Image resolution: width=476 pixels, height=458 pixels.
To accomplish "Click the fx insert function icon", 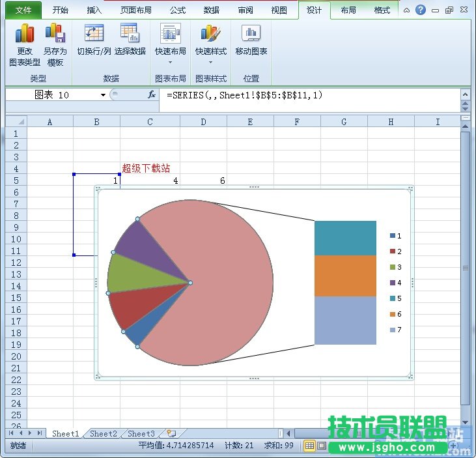I will coord(152,95).
